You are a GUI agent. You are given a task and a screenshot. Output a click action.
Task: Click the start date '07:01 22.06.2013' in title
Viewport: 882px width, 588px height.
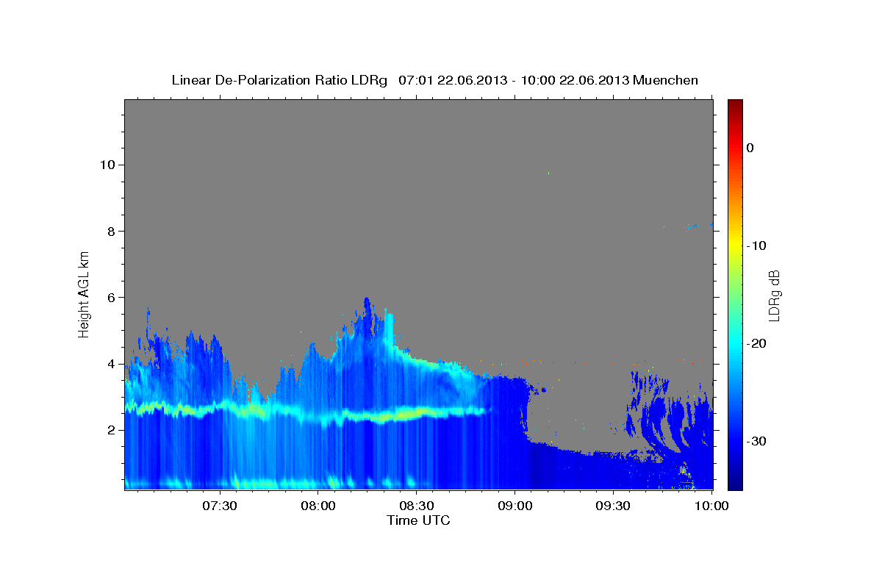(452, 80)
